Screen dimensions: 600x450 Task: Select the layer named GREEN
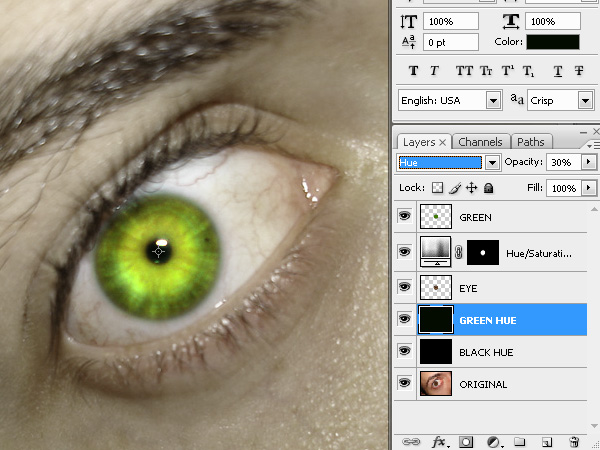(475, 217)
